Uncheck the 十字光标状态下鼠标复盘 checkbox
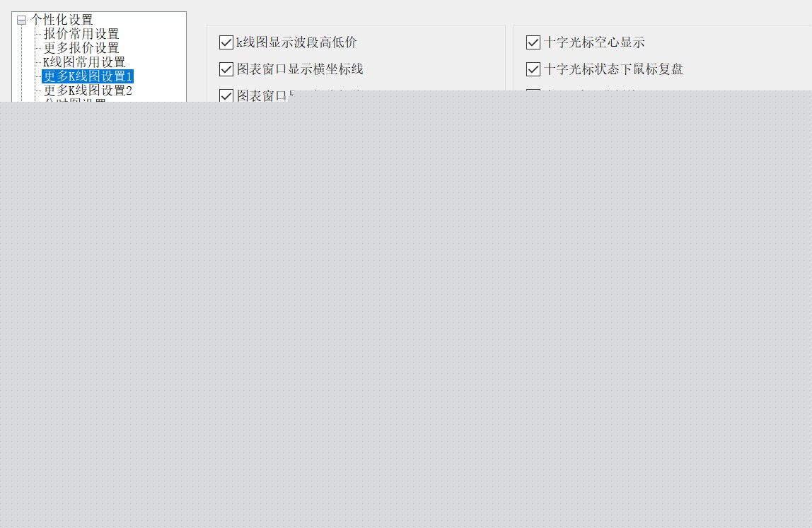The height and width of the screenshot is (528, 812). click(x=533, y=69)
